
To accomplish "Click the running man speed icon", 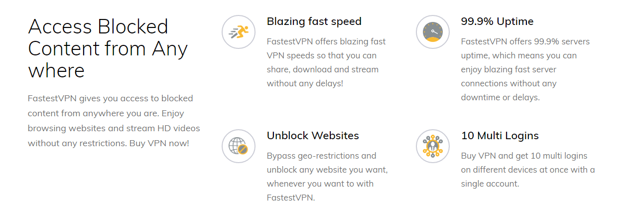I will pos(238,32).
